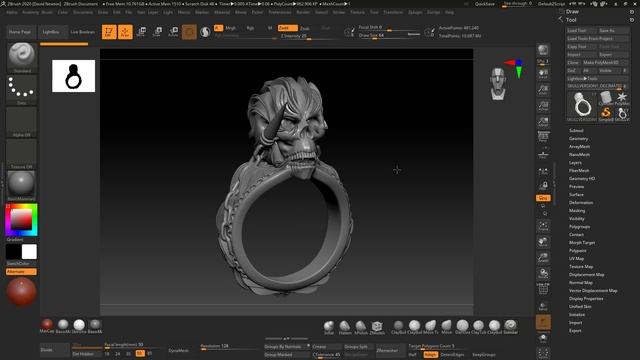Click the Solo mode icon
Viewport: 640px width, 360px height.
tap(543, 338)
